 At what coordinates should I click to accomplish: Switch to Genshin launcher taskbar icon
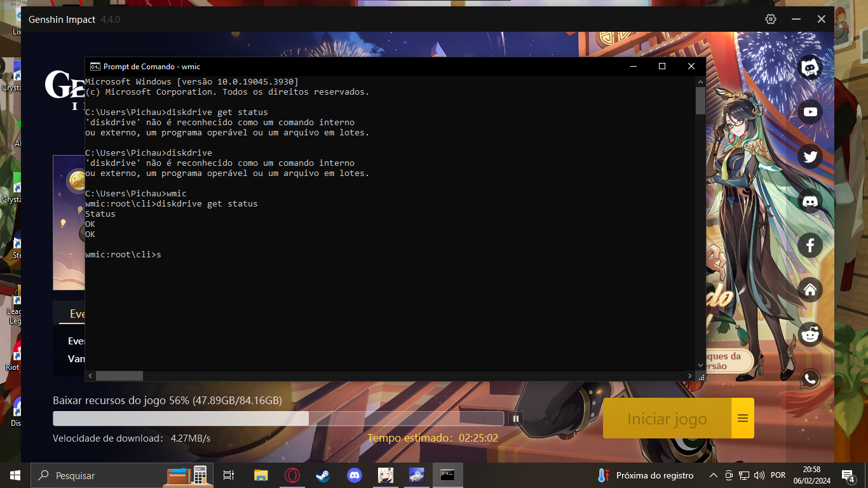(x=386, y=475)
